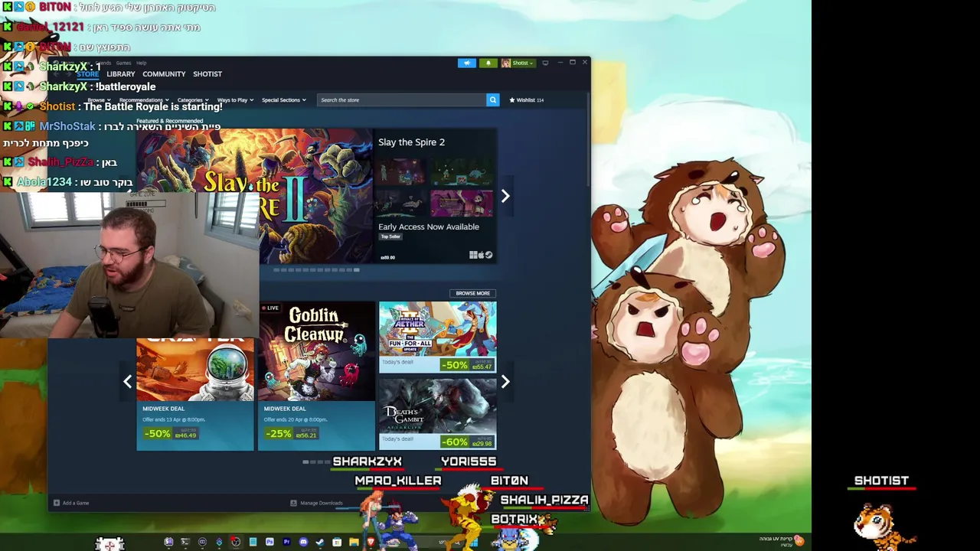Click the LIVE badge on Goblin Cleanup
Viewport: 980px width, 551px height.
[x=269, y=308]
